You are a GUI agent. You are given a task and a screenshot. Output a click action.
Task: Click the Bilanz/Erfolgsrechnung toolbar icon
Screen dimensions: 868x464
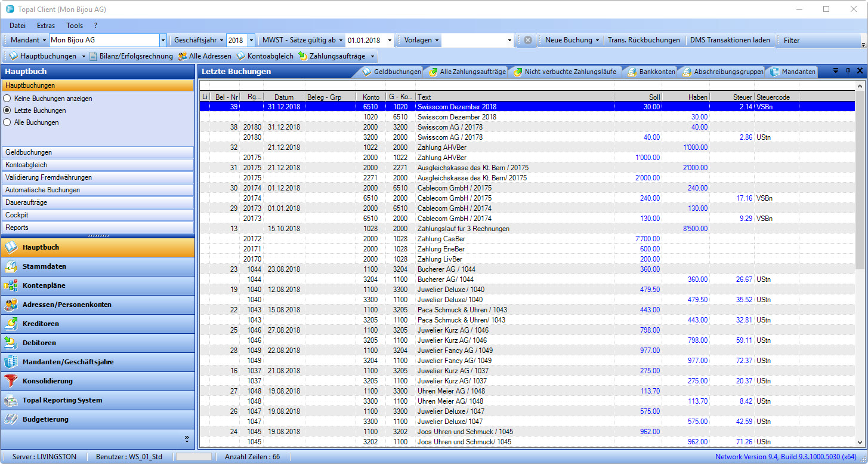(93, 56)
